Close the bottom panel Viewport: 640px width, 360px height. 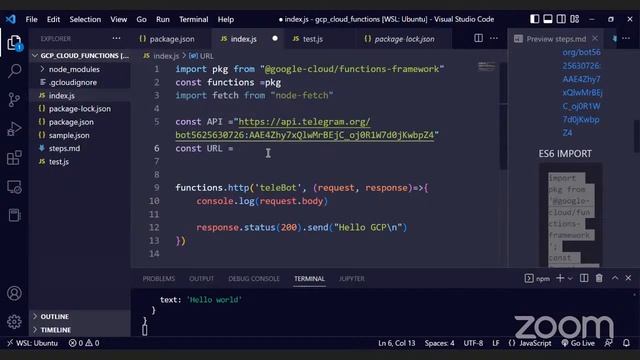[x=628, y=278]
